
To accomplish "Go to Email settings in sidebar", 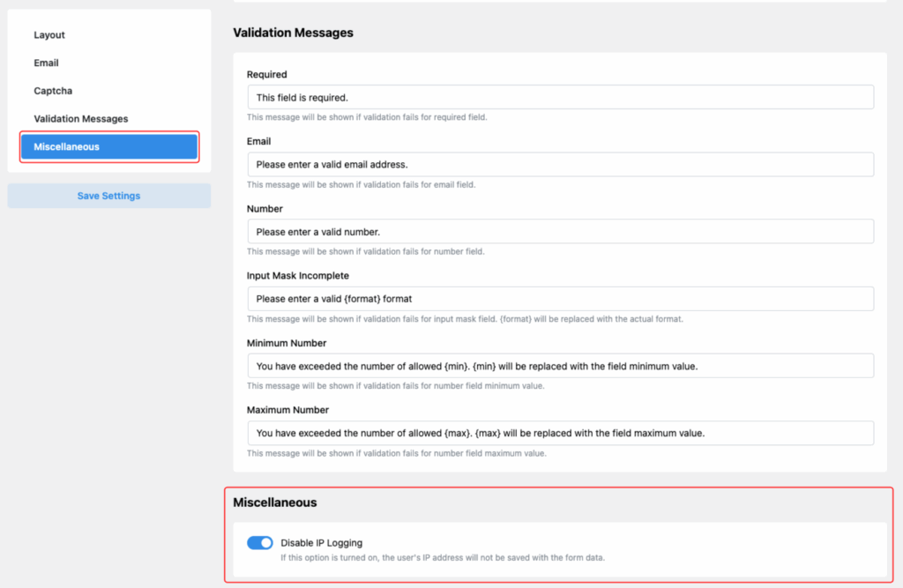I will click(46, 63).
